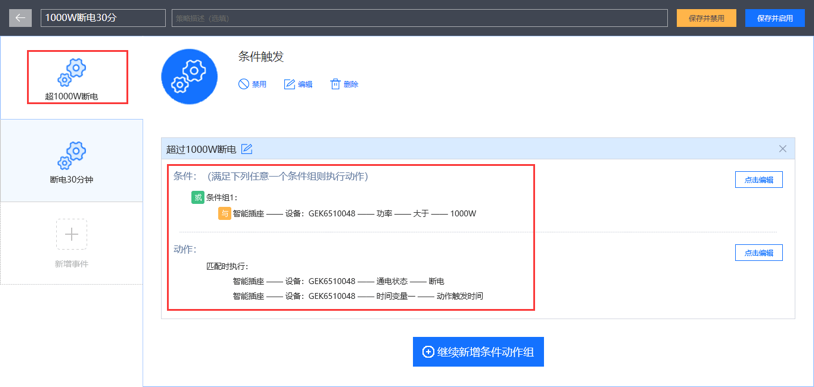Click the 匹配时执行 label

point(227,266)
